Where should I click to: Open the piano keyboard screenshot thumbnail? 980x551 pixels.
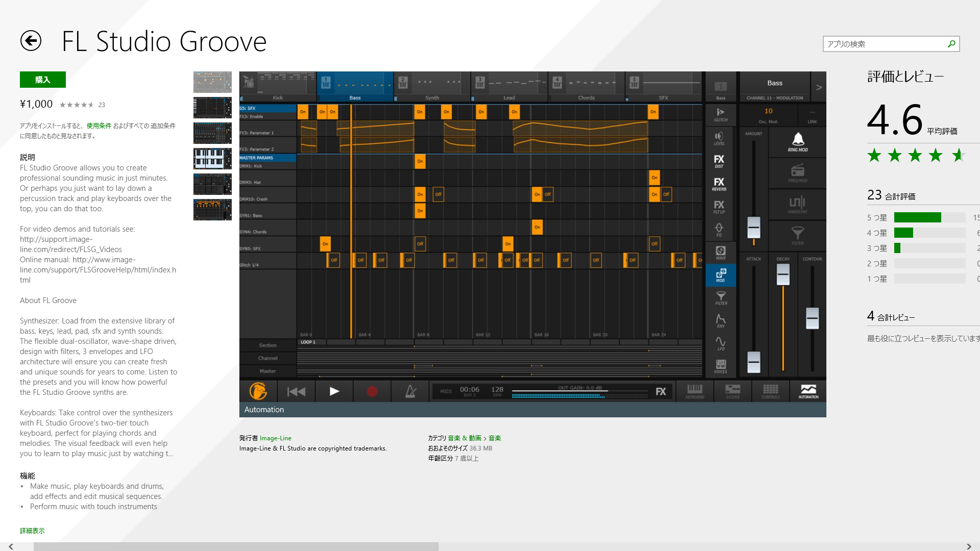[x=212, y=159]
